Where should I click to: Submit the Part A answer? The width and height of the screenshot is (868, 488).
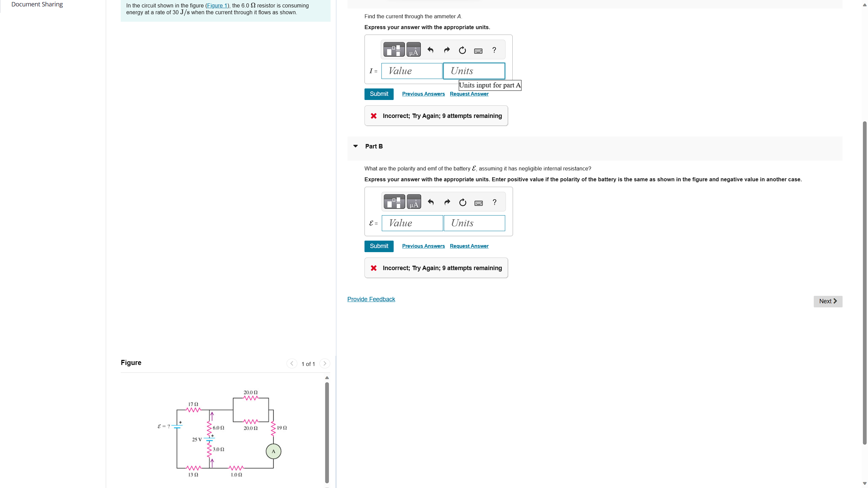coord(379,94)
